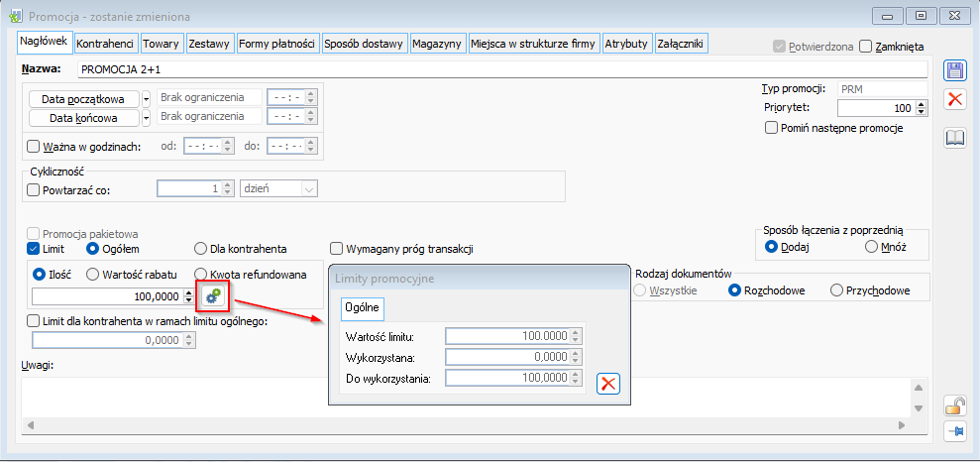
Task: Click the end date time stepper
Action: point(310,116)
